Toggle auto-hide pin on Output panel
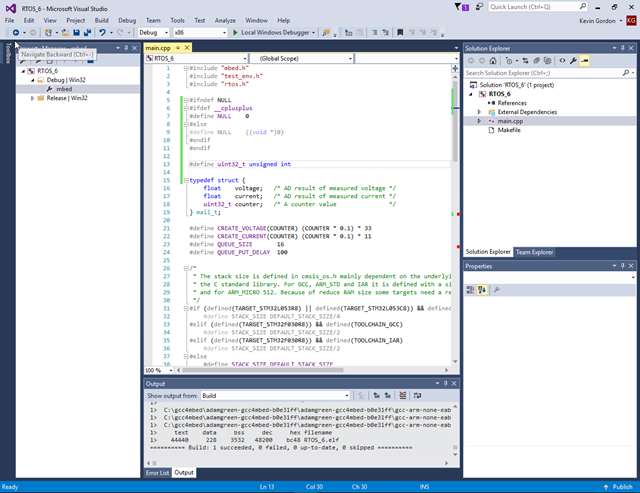This screenshot has width=640, height=493. tap(444, 384)
